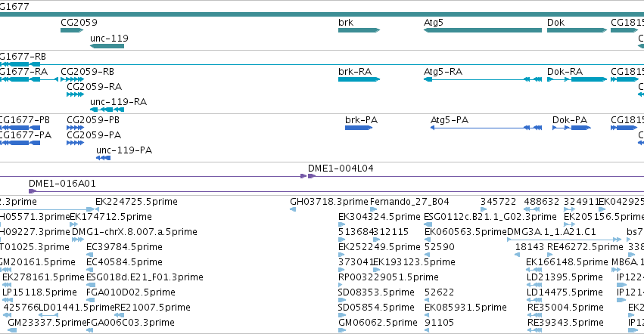Image resolution: width=644 pixels, height=334 pixels.
Task: Click the EK060563.5prime EST label
Action: [x=465, y=232]
